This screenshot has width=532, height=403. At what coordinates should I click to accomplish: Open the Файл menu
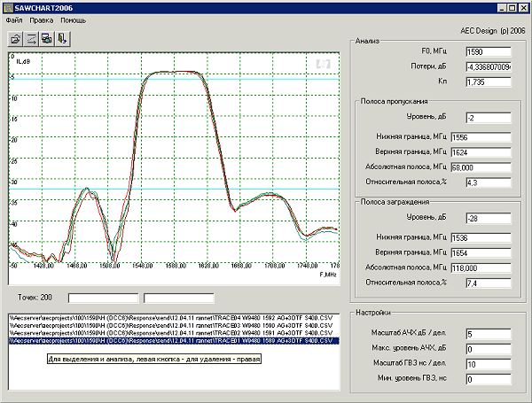click(13, 19)
